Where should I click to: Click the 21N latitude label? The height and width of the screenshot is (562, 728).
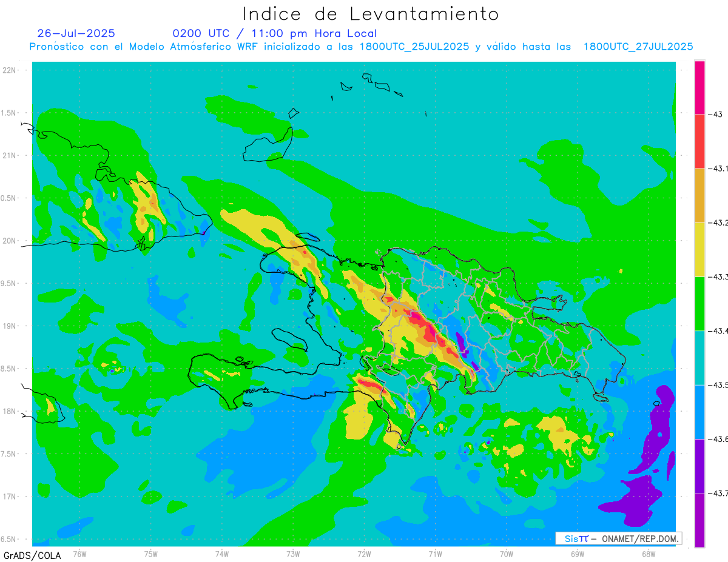pyautogui.click(x=9, y=155)
